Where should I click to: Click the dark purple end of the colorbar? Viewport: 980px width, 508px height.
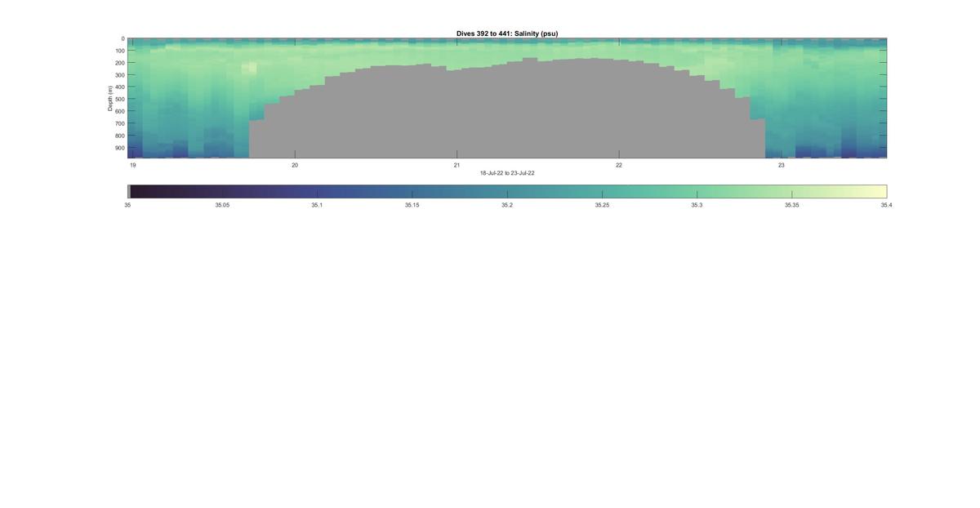[143, 192]
